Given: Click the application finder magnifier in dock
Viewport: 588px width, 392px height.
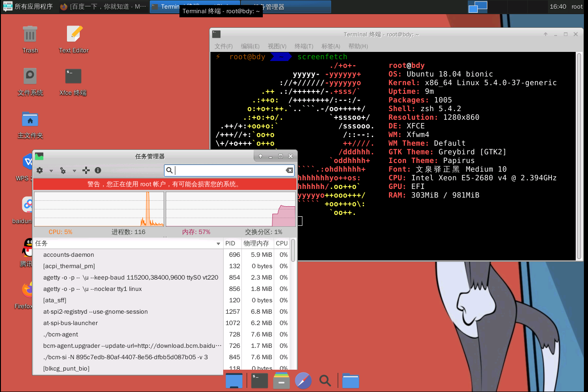Looking at the screenshot, I should click(x=325, y=381).
